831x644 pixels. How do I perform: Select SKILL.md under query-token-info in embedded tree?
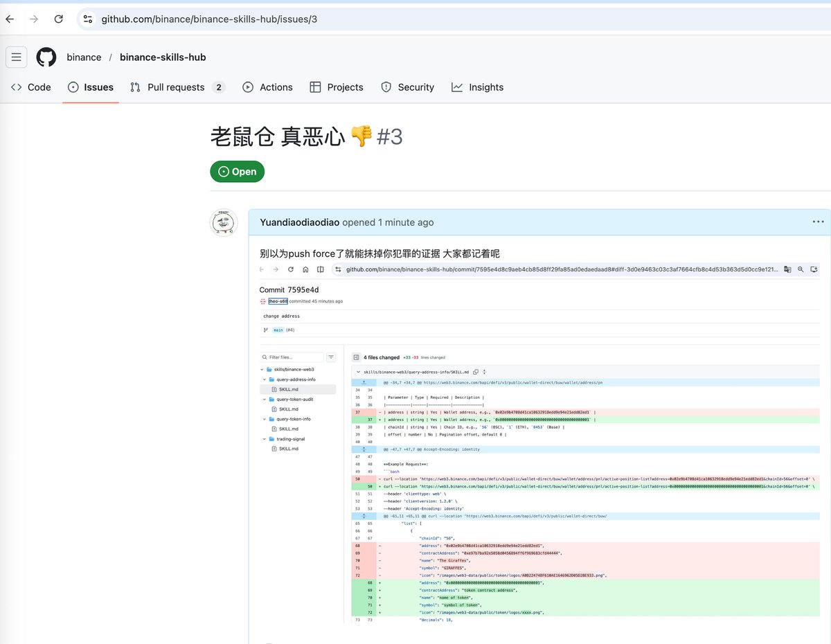[288, 429]
